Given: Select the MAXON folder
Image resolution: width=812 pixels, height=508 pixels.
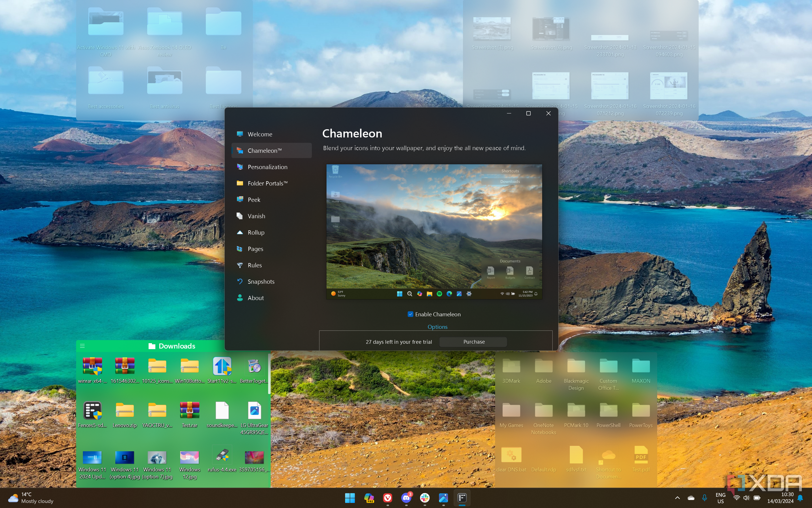Looking at the screenshot, I should pyautogui.click(x=641, y=370).
